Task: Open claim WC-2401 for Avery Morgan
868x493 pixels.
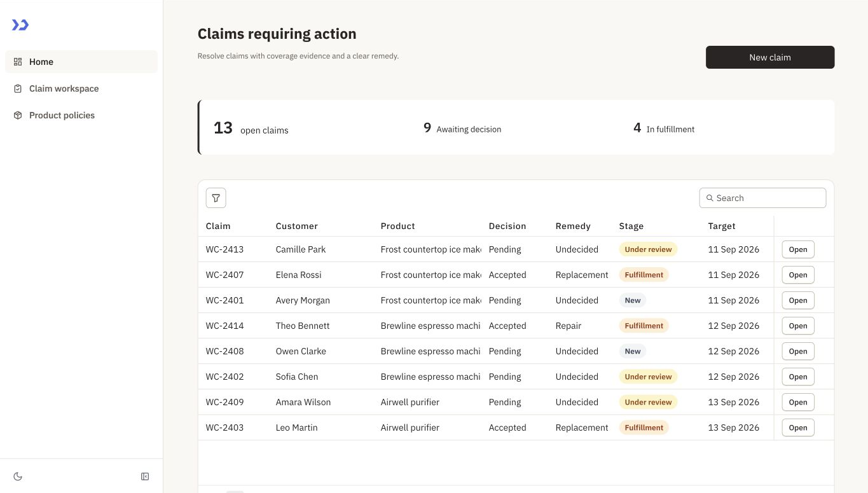Action: pyautogui.click(x=798, y=300)
